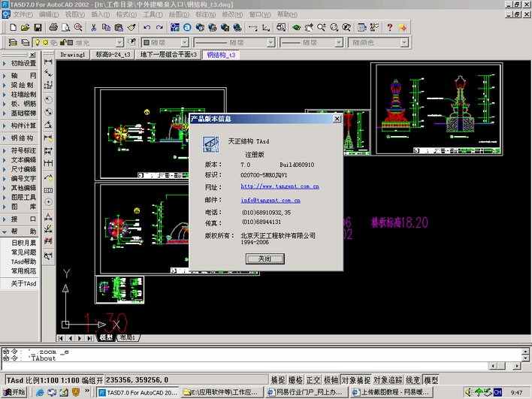Click the Print icon

click(x=53, y=28)
